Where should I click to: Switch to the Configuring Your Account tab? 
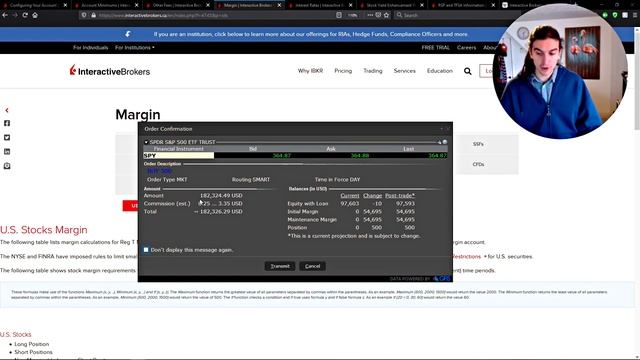pyautogui.click(x=33, y=5)
